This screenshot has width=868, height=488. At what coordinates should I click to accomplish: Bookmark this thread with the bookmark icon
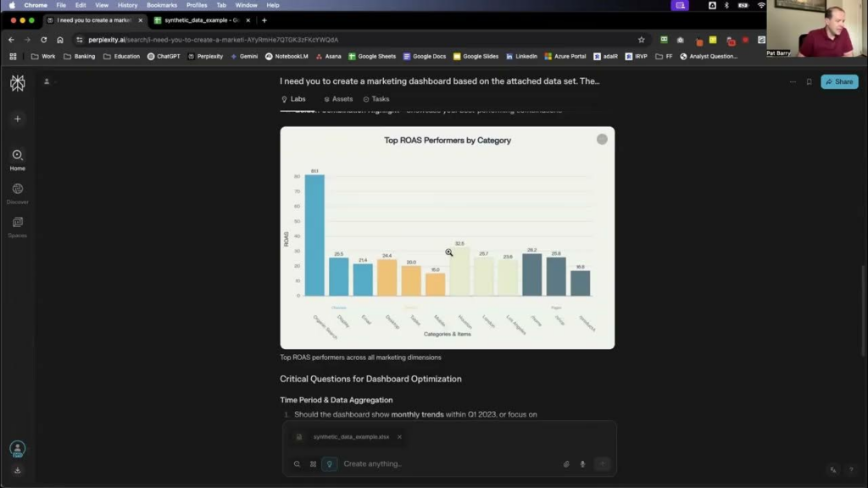pyautogui.click(x=809, y=82)
